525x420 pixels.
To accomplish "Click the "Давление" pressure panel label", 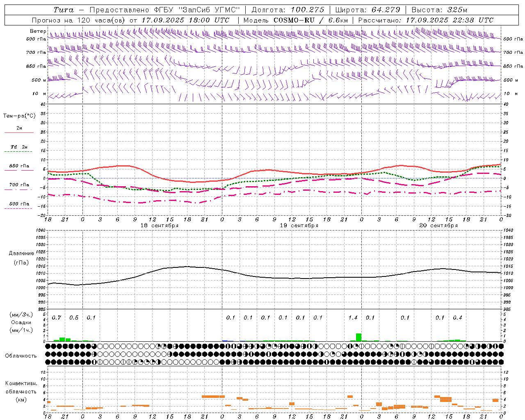I will click(21, 253).
